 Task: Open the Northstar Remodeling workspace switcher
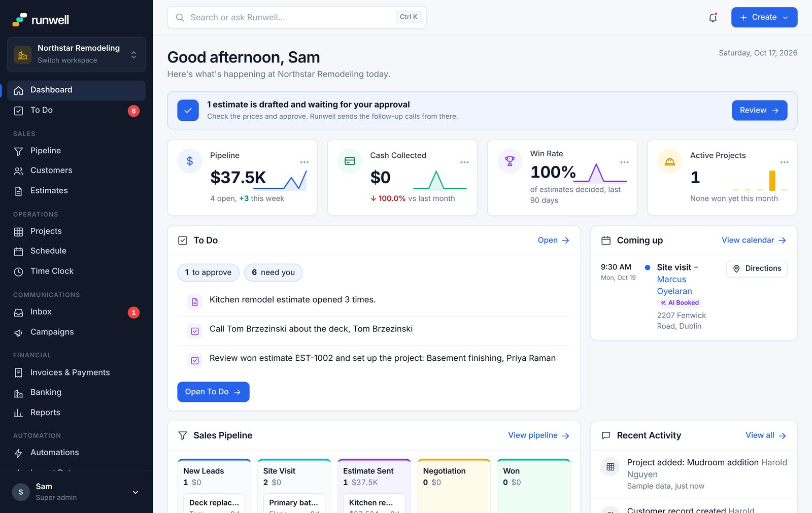pos(76,54)
